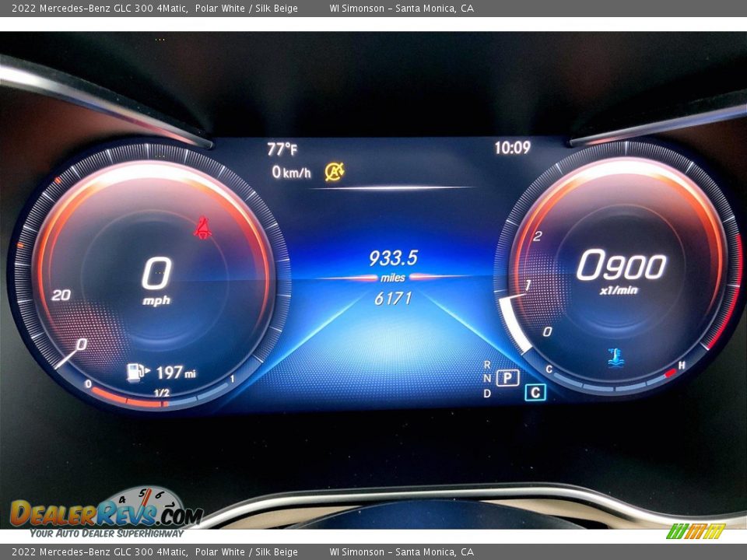Click the 77°F outside temperature reading
Screen dimensions: 747x560
(x=282, y=149)
